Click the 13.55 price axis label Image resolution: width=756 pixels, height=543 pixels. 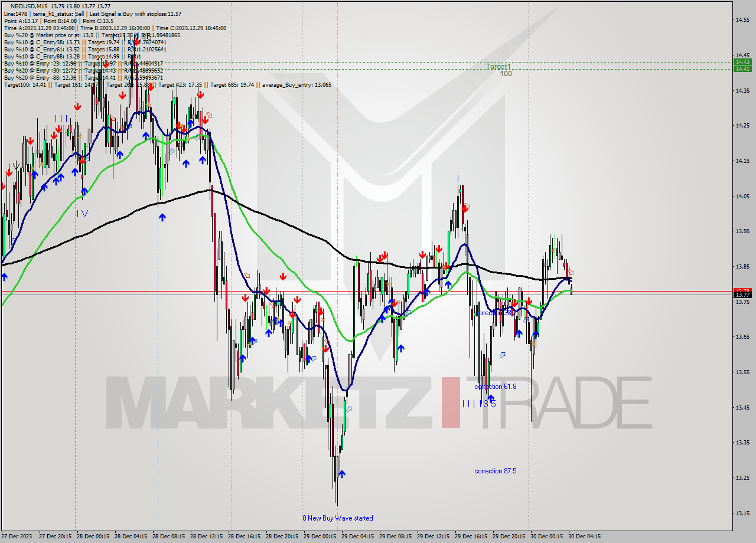[742, 372]
